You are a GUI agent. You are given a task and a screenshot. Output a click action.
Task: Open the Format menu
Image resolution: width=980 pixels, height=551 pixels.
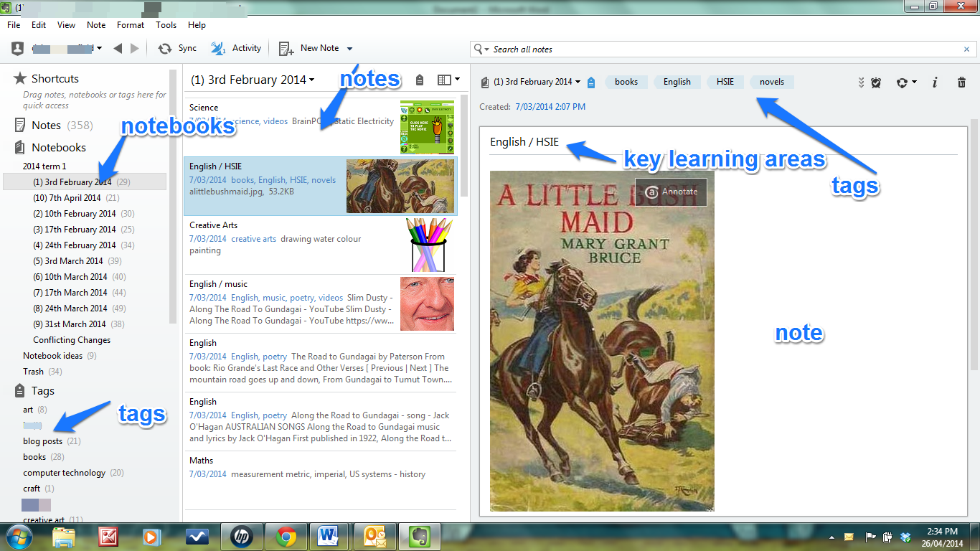click(x=131, y=25)
